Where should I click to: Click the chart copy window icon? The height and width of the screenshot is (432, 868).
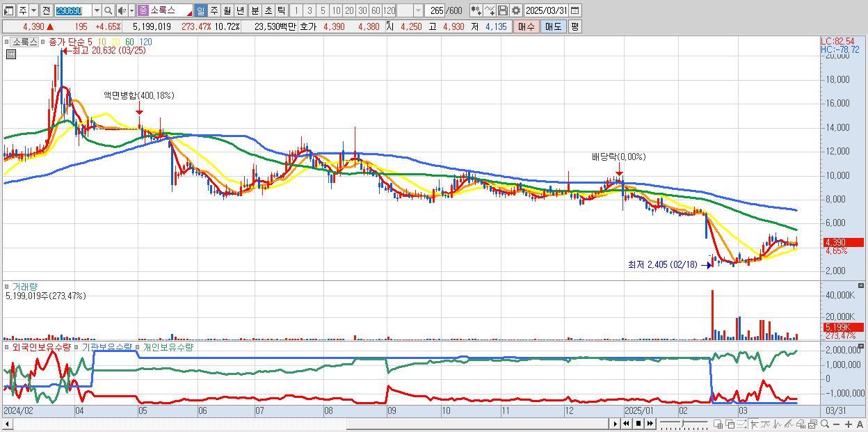[x=812, y=424]
